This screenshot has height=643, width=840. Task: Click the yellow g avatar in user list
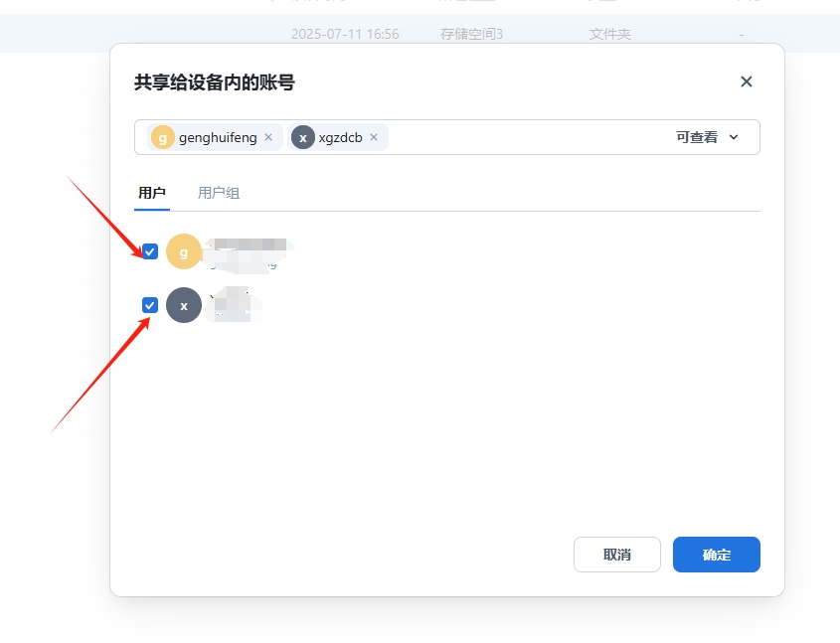tap(184, 251)
